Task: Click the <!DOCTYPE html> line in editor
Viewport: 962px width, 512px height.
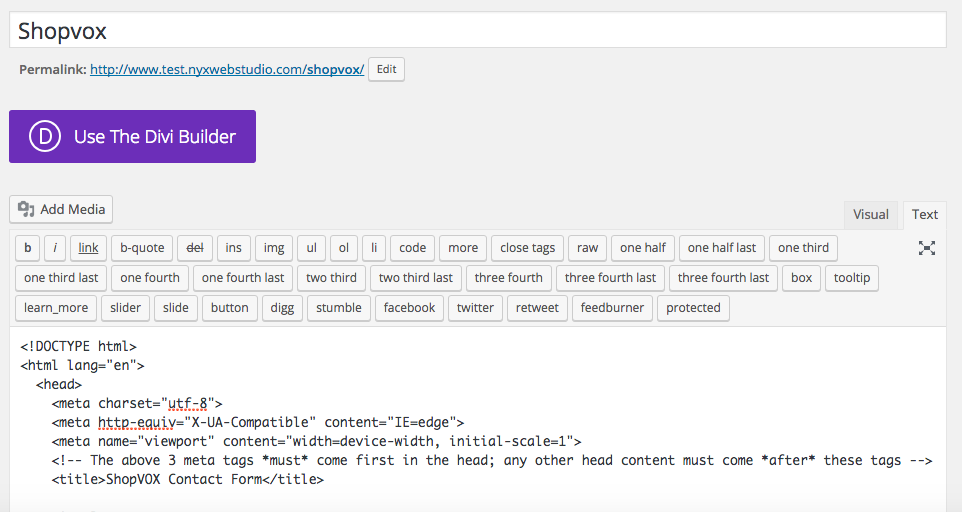Action: tap(79, 346)
